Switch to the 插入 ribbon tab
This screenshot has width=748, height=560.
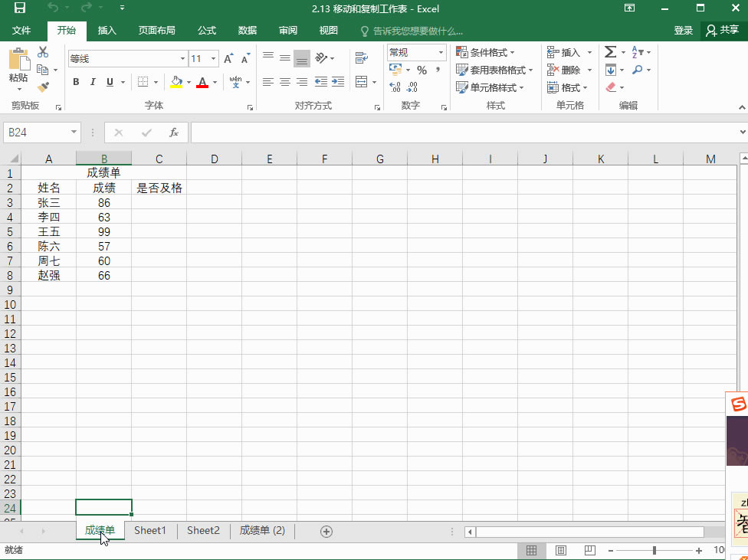[107, 31]
